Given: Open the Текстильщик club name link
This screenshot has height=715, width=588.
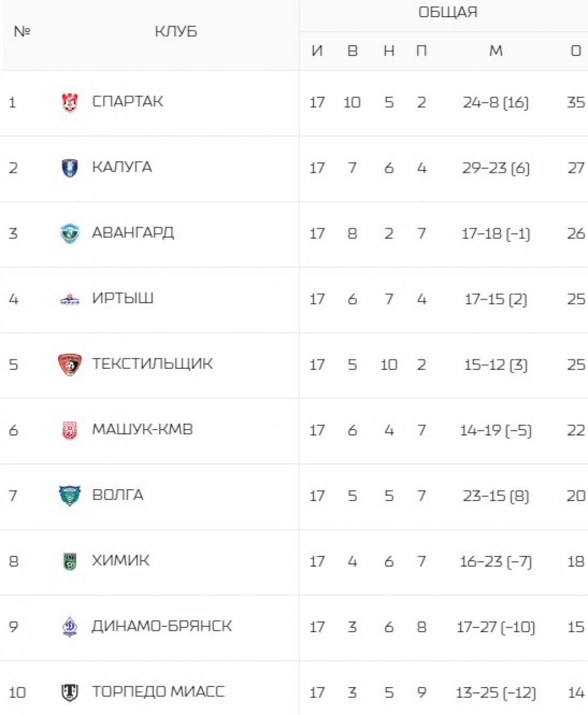Looking at the screenshot, I should point(152,364).
